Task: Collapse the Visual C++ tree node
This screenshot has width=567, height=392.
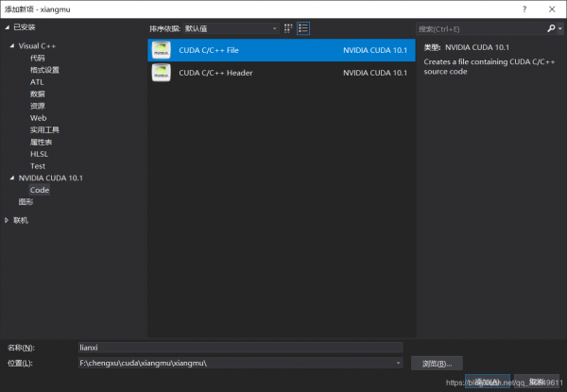Action: (12, 46)
